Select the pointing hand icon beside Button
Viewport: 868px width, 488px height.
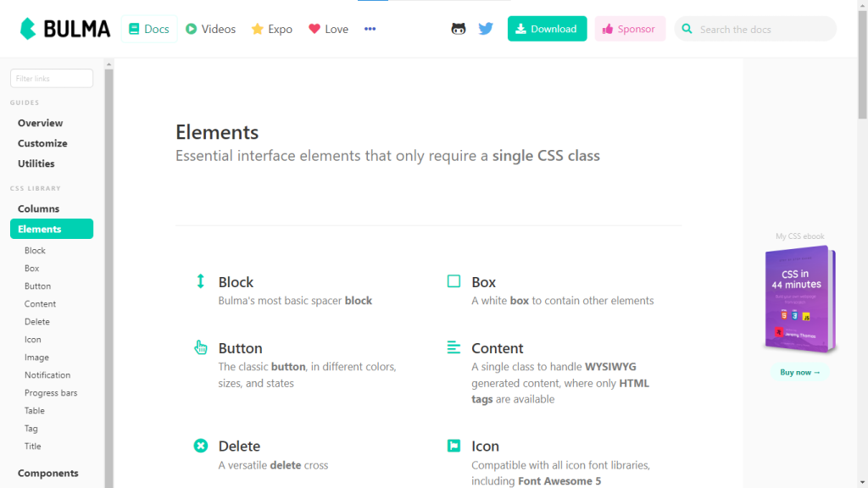click(x=200, y=347)
